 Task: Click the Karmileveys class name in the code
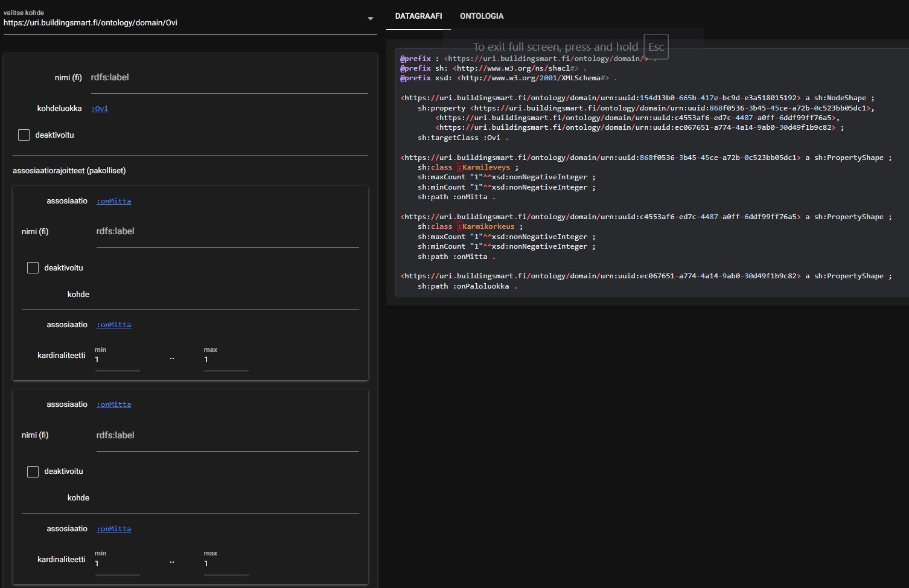pyautogui.click(x=486, y=168)
